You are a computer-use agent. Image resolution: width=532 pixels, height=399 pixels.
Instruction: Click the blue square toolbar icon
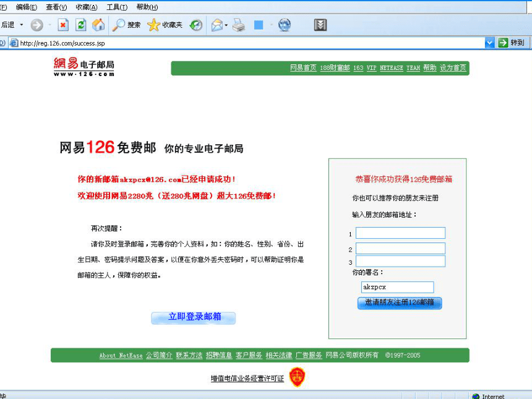coord(259,25)
